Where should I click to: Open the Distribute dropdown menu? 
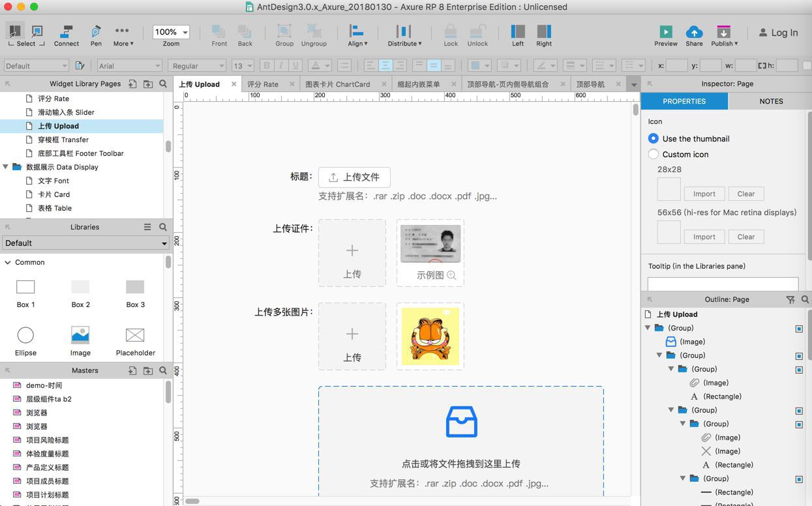(404, 35)
